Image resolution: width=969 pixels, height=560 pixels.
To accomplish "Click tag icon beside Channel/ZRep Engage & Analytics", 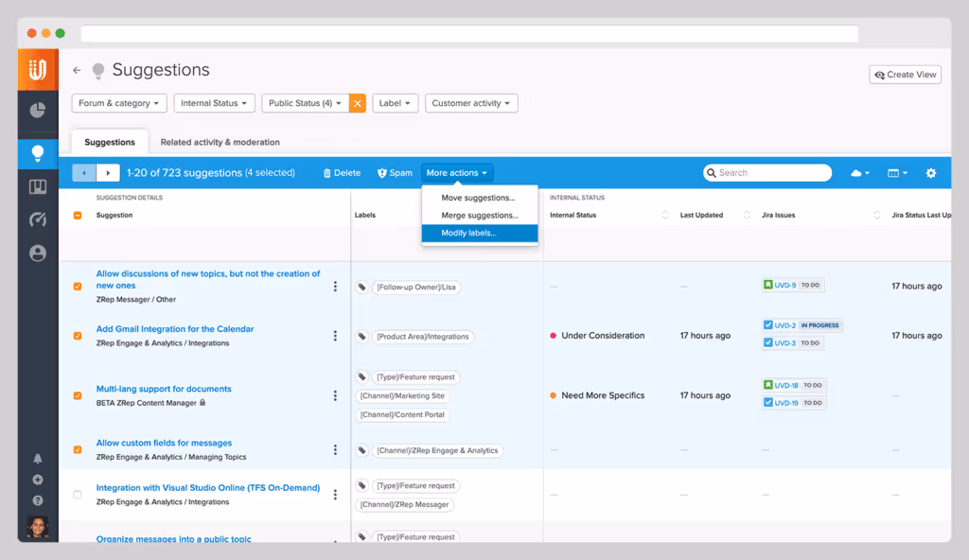I will [x=362, y=450].
